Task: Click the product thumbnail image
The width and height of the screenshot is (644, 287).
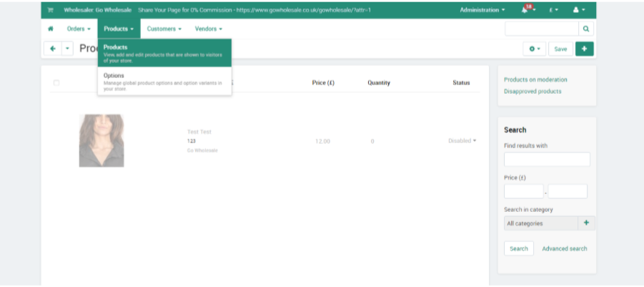Action: (x=101, y=140)
